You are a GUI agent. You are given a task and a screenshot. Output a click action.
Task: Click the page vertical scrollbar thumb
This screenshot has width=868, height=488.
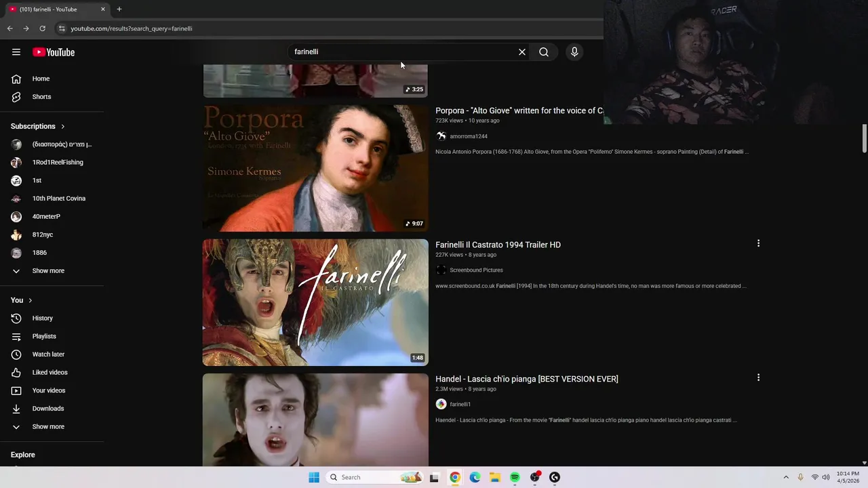pos(864,139)
